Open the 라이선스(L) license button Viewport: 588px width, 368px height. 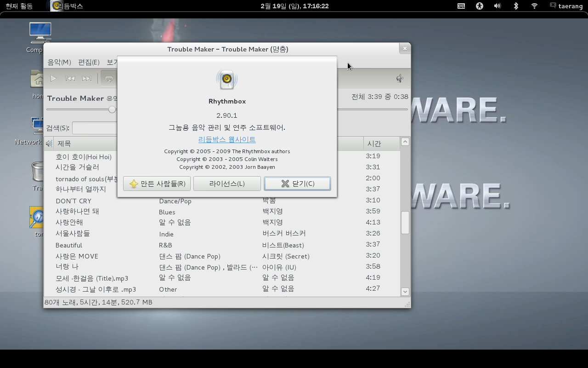227,184
